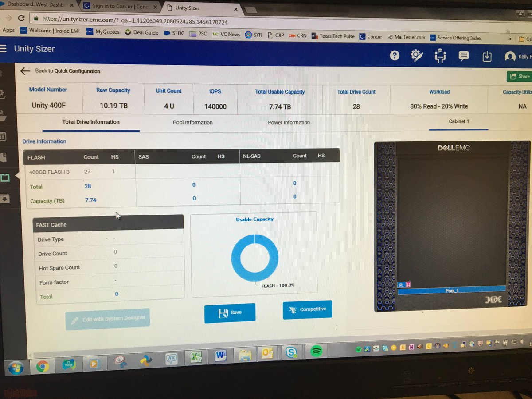Open the VC News bookmark

coord(226,34)
